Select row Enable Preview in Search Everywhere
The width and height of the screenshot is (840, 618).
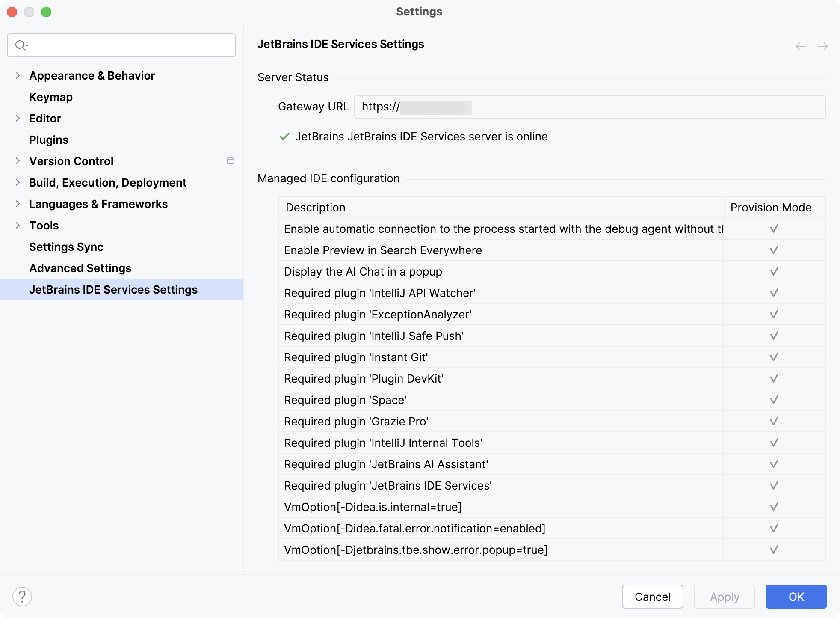click(552, 250)
